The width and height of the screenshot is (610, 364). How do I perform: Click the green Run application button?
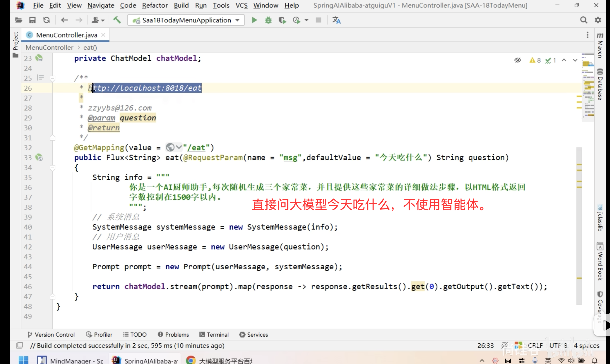pyautogui.click(x=254, y=20)
